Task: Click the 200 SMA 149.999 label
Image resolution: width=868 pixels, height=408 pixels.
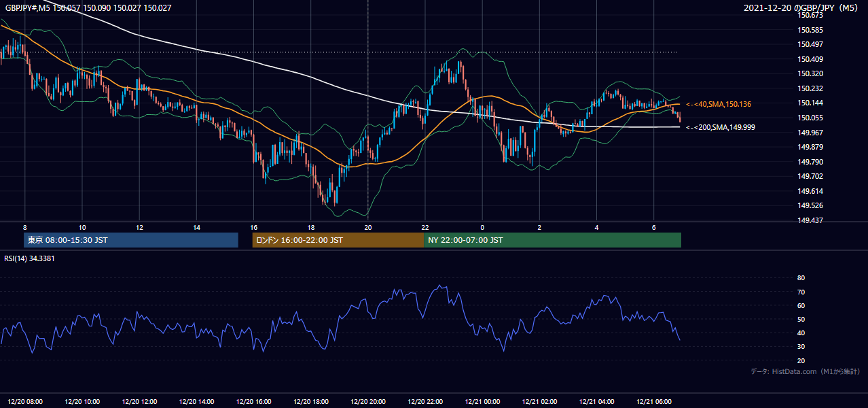Action: click(721, 127)
